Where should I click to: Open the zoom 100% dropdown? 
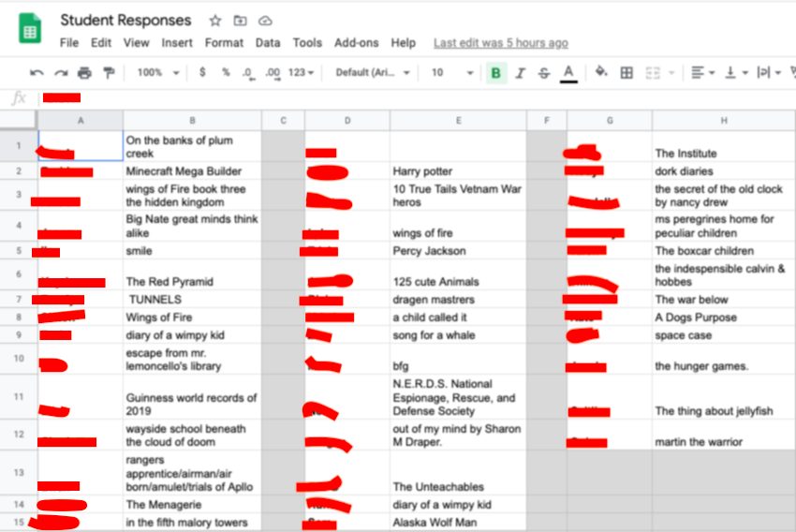(158, 73)
